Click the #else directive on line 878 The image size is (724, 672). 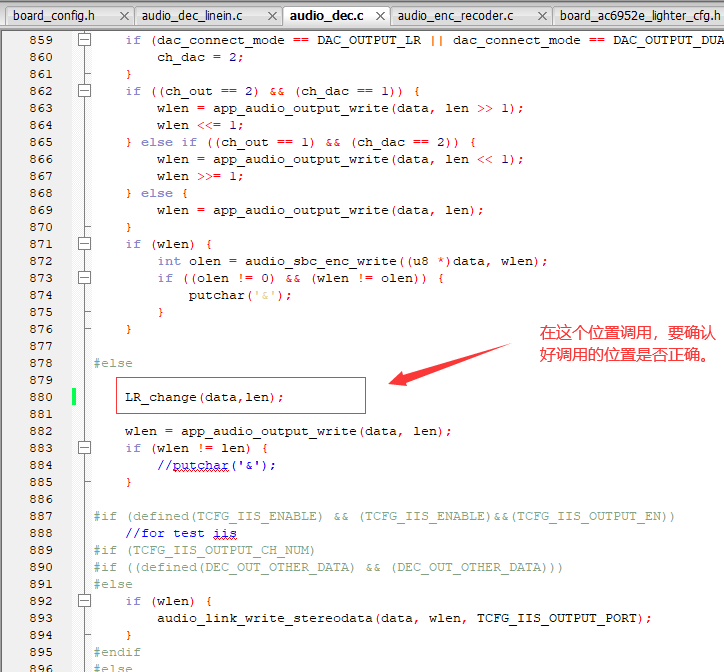(113, 363)
